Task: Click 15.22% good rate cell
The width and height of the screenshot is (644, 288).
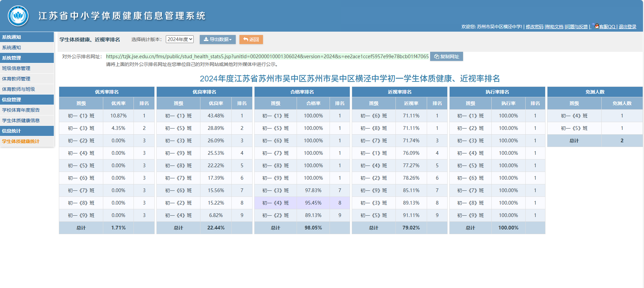Action: pos(216,203)
